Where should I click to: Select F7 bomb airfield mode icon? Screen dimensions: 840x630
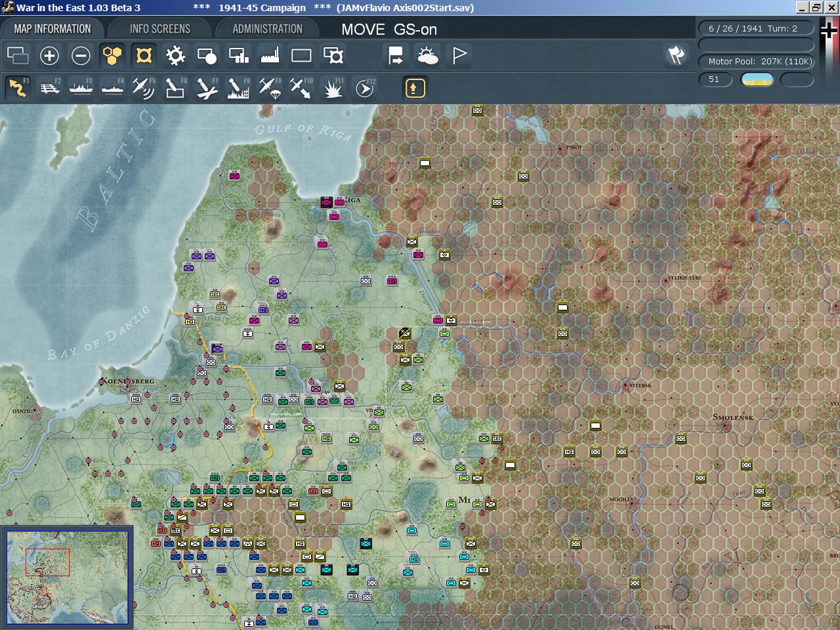pyautogui.click(x=207, y=88)
